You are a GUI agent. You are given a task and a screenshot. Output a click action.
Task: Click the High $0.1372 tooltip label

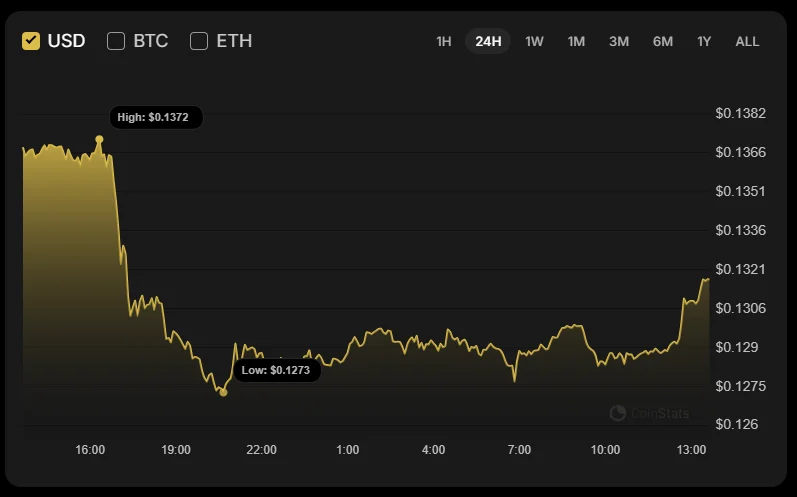coord(156,117)
